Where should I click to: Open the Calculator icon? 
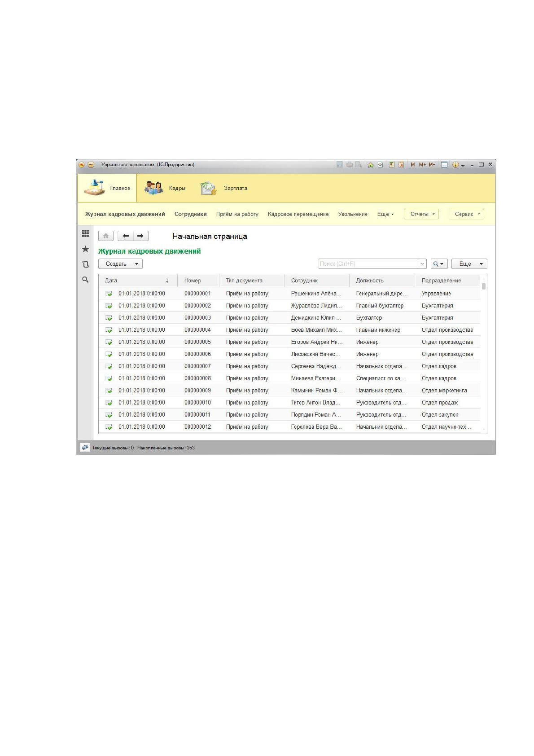click(392, 165)
